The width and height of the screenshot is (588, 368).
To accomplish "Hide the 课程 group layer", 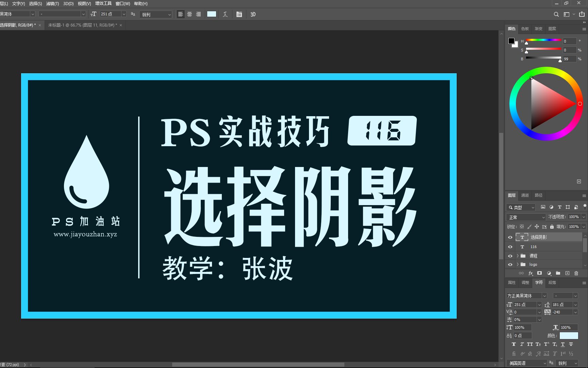I will [x=510, y=256].
